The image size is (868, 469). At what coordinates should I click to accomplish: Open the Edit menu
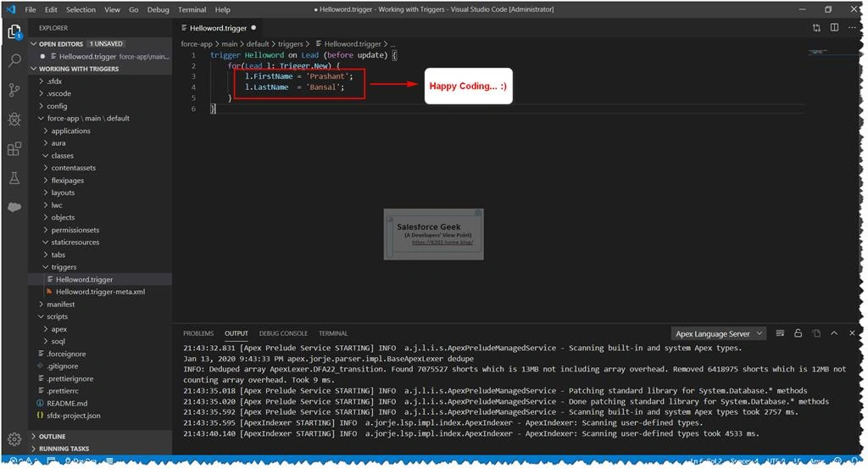pyautogui.click(x=51, y=9)
